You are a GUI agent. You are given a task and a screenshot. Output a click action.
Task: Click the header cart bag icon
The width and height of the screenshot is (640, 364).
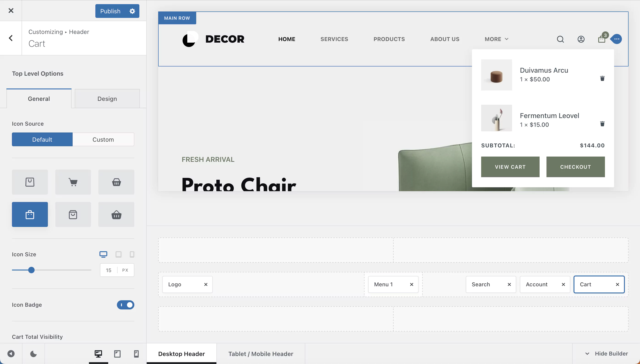pos(601,39)
